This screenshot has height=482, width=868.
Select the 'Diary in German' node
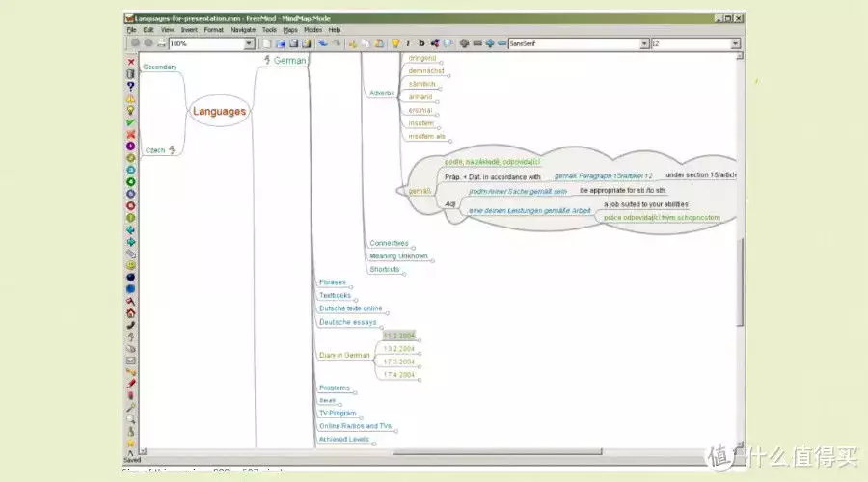click(x=344, y=356)
